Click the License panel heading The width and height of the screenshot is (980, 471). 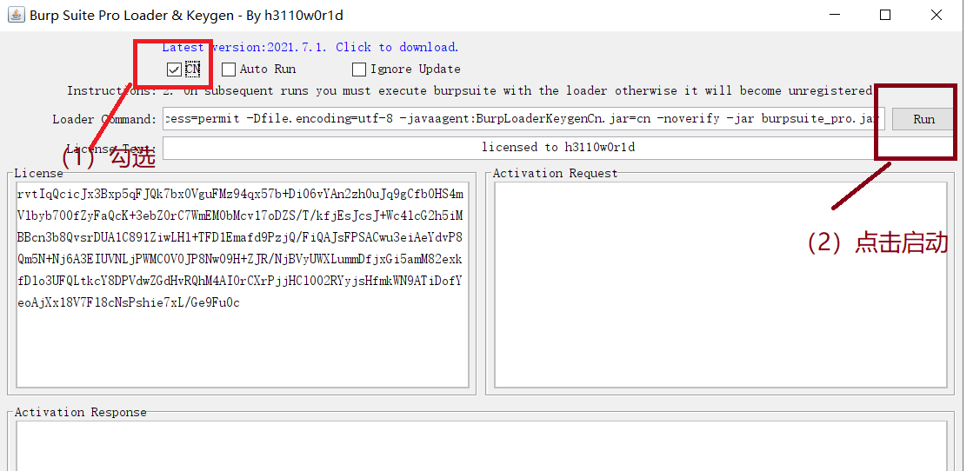pyautogui.click(x=39, y=173)
